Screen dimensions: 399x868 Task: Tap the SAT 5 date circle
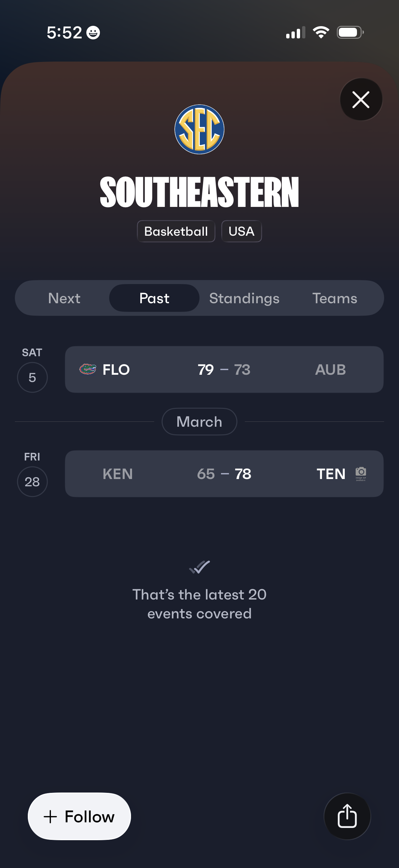[x=32, y=377]
